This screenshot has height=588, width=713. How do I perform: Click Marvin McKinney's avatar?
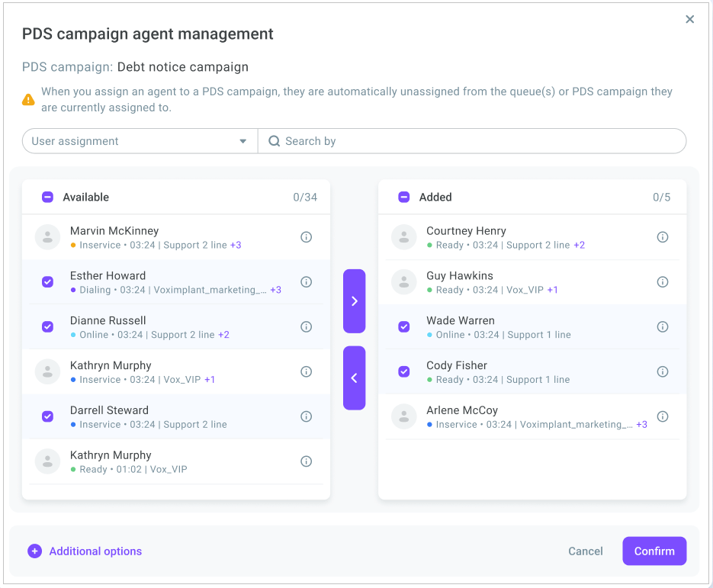pos(47,237)
